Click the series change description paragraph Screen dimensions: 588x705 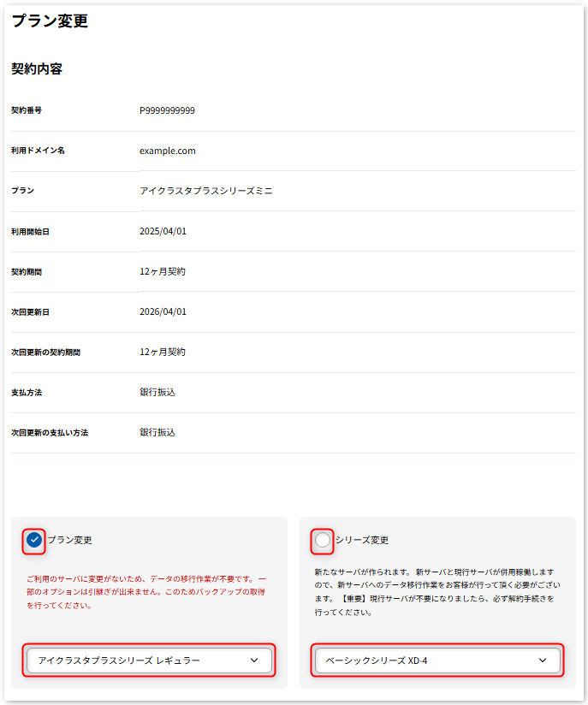[x=434, y=591]
